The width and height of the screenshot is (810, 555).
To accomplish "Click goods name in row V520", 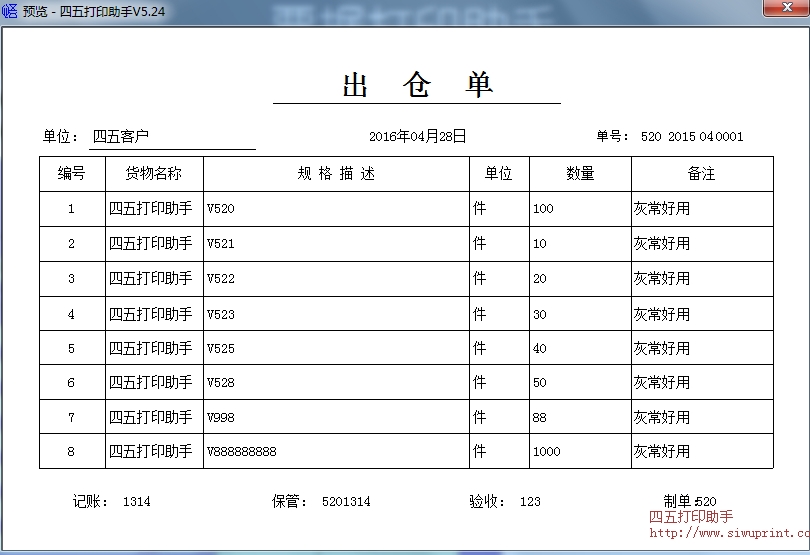I will pos(150,208).
